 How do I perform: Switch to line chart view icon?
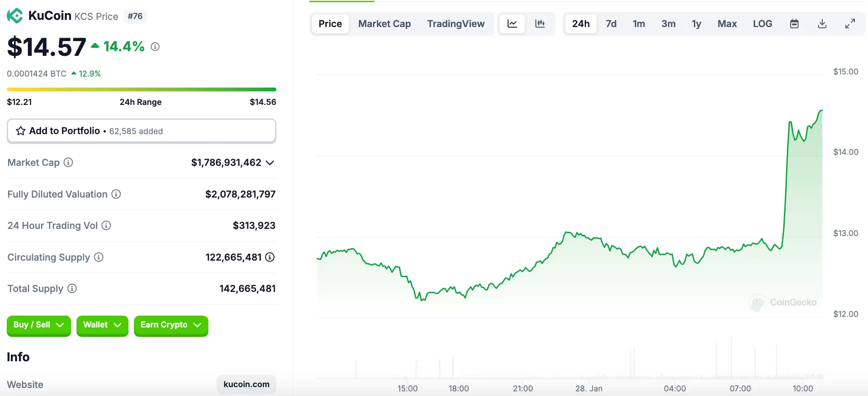click(512, 24)
